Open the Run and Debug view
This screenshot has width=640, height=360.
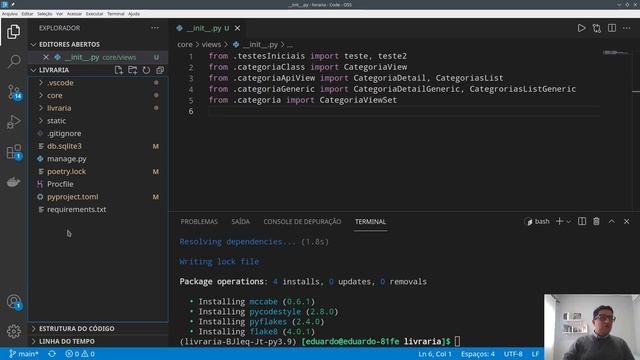13,121
